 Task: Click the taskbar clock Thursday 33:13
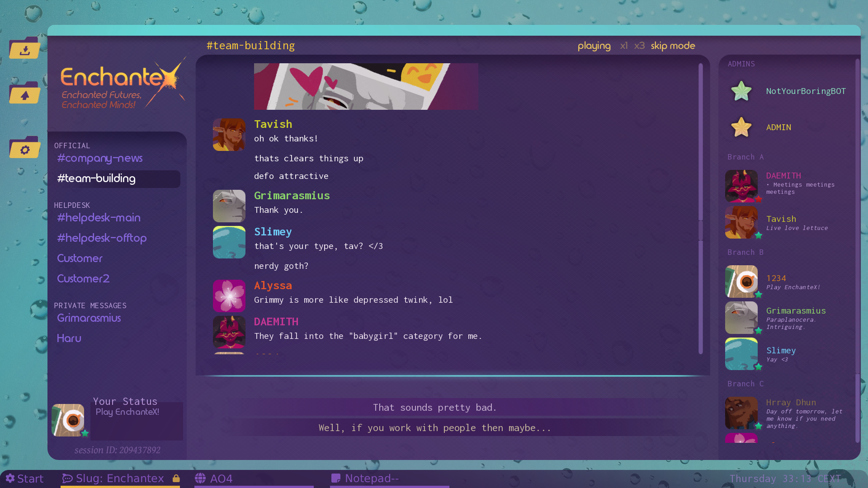(x=785, y=479)
